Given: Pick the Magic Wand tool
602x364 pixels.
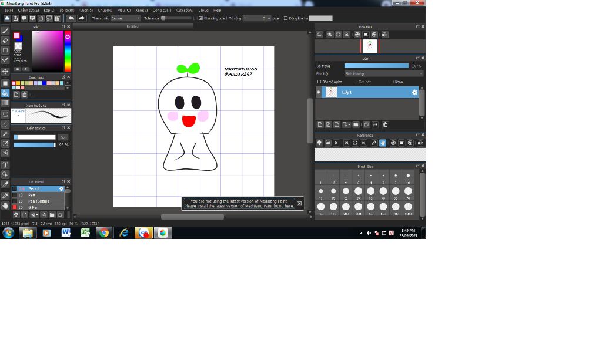Looking at the screenshot, I should pos(5,134).
